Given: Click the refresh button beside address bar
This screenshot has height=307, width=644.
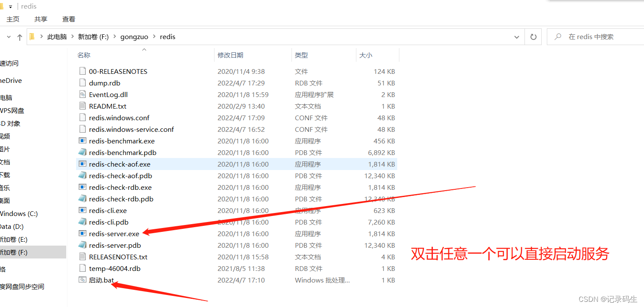Looking at the screenshot, I should pyautogui.click(x=534, y=37).
